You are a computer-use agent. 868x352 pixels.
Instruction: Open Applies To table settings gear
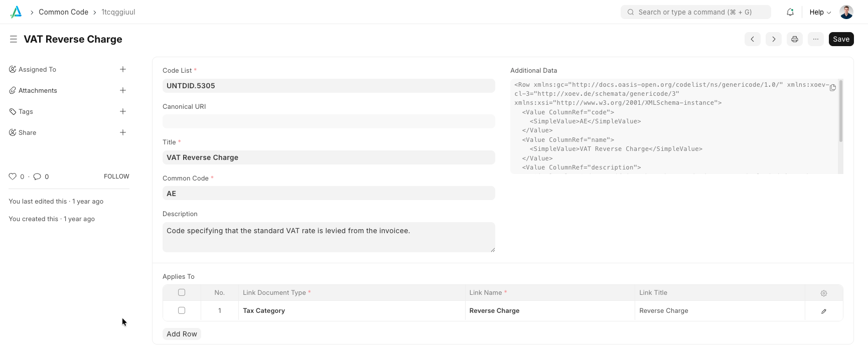pyautogui.click(x=823, y=293)
